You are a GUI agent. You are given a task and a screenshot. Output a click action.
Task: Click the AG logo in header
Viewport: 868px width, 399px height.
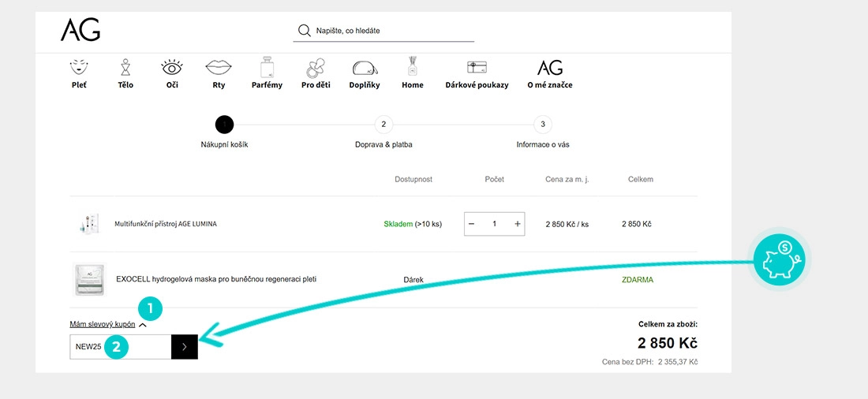(80, 30)
